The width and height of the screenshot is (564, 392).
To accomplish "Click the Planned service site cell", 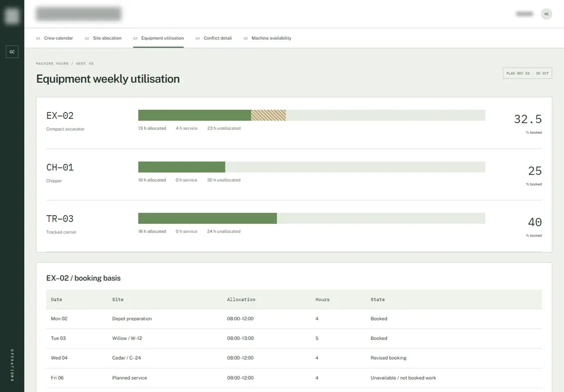I will (x=129, y=378).
